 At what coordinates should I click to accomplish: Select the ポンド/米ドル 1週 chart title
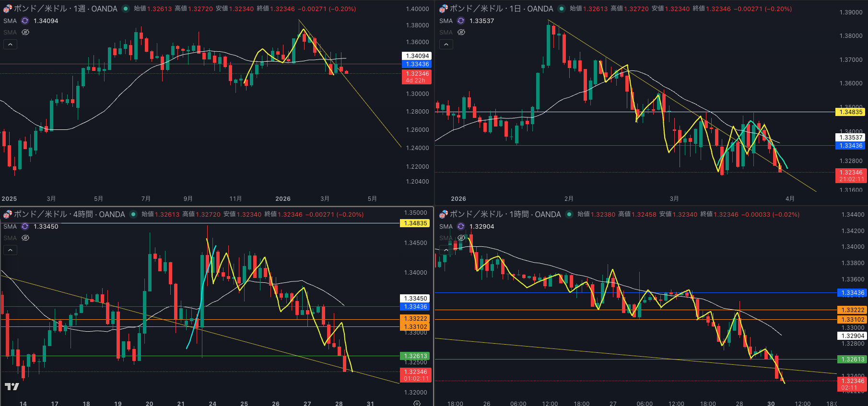click(x=65, y=9)
